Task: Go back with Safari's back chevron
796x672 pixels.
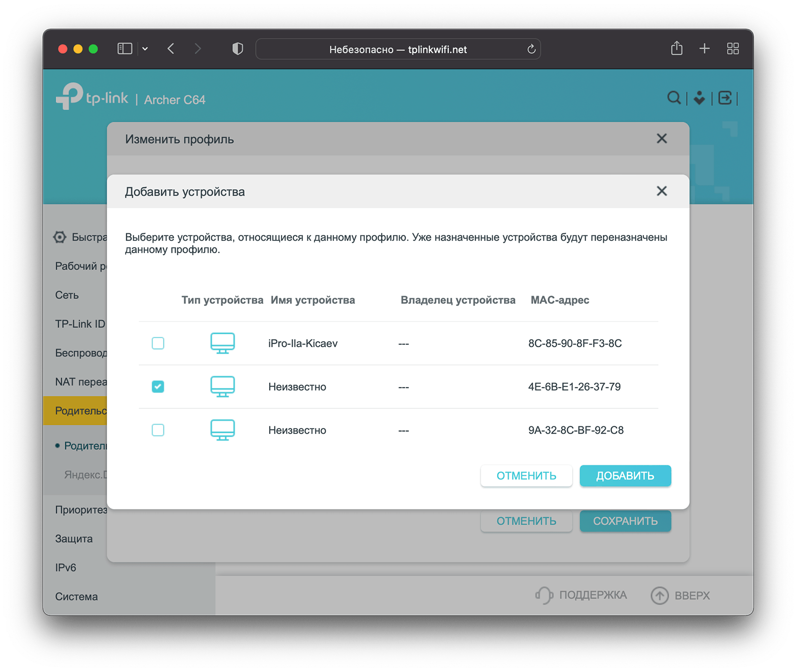Action: [x=171, y=49]
